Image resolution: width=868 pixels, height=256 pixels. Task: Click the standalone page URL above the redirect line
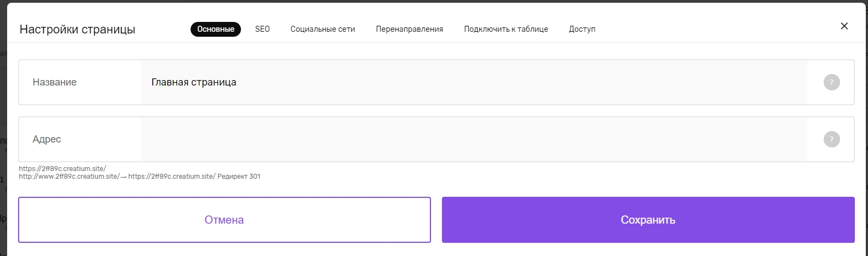coord(62,169)
